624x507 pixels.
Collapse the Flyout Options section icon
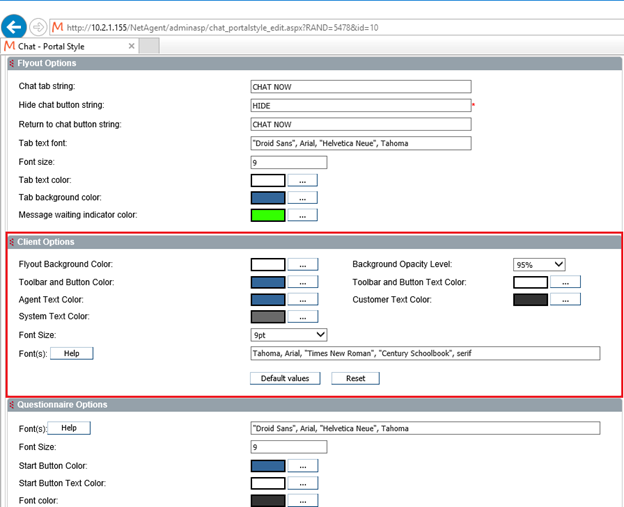pyautogui.click(x=11, y=64)
